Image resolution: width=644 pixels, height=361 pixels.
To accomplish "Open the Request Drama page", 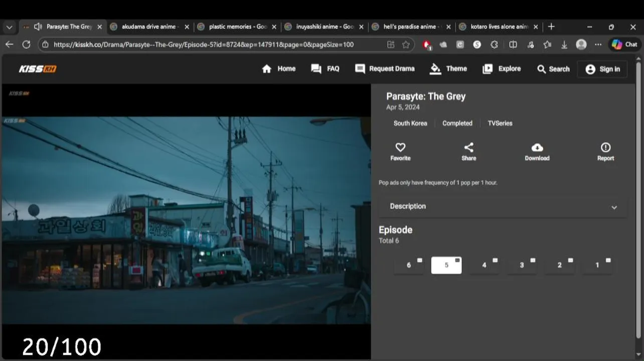I will (x=385, y=69).
